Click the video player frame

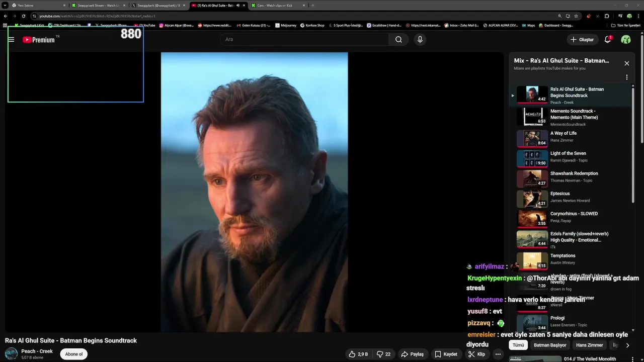click(x=254, y=192)
